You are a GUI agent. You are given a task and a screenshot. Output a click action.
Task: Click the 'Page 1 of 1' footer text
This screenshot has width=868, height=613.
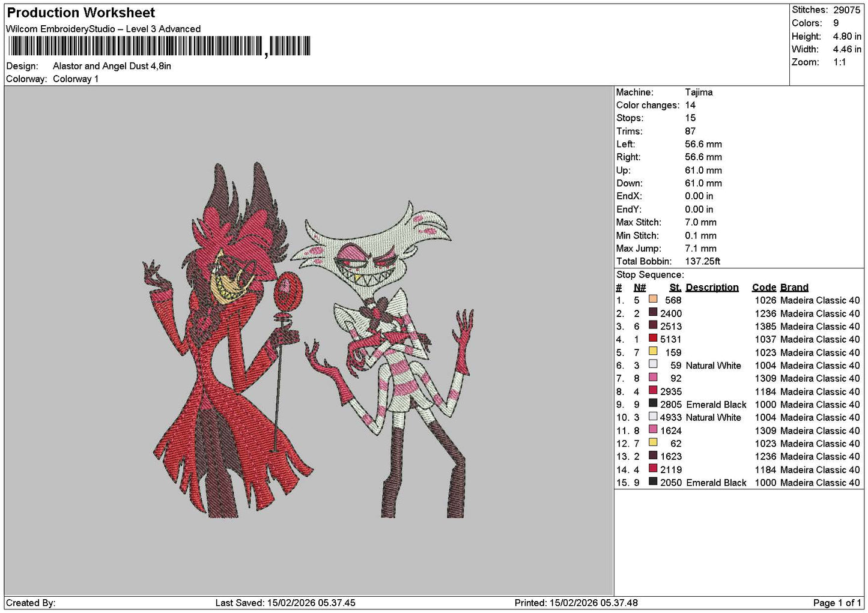[x=837, y=603]
